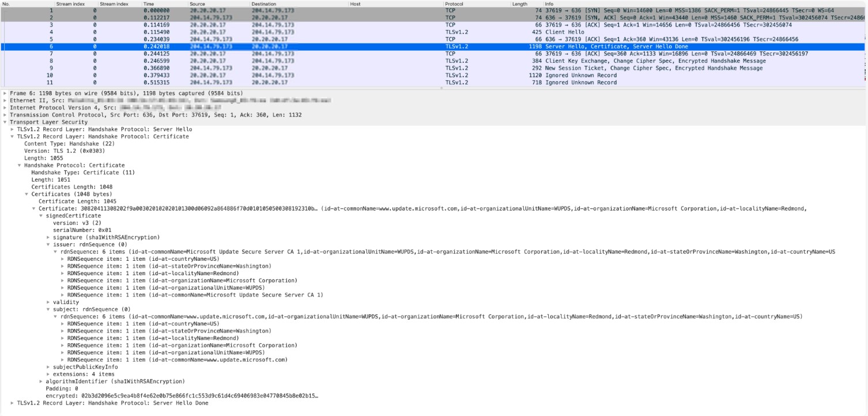Select the Ignored Unknown Record packet of length 718

433,83
